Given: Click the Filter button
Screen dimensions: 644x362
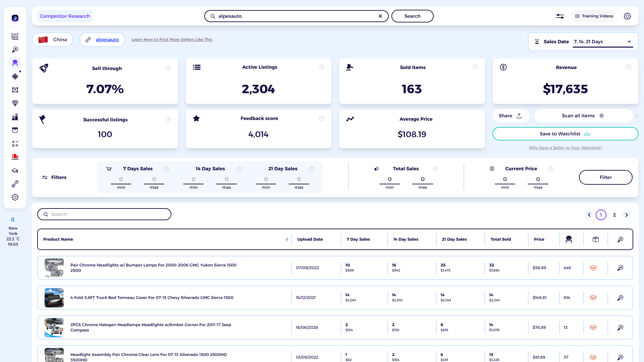Looking at the screenshot, I should (605, 177).
